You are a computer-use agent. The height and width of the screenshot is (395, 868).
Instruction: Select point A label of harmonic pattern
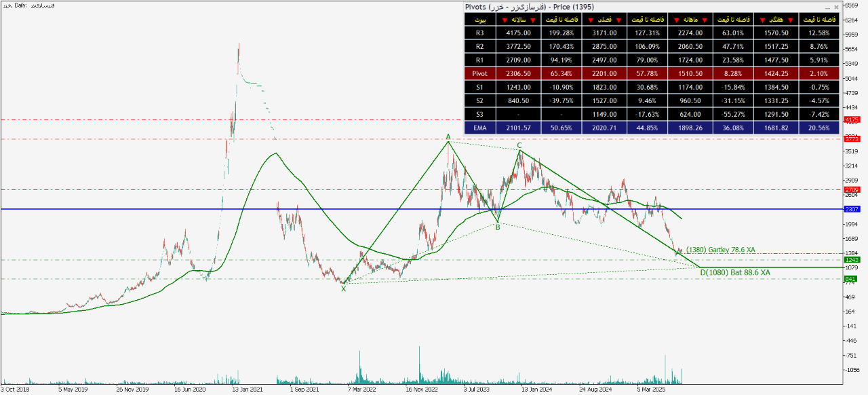coord(448,136)
